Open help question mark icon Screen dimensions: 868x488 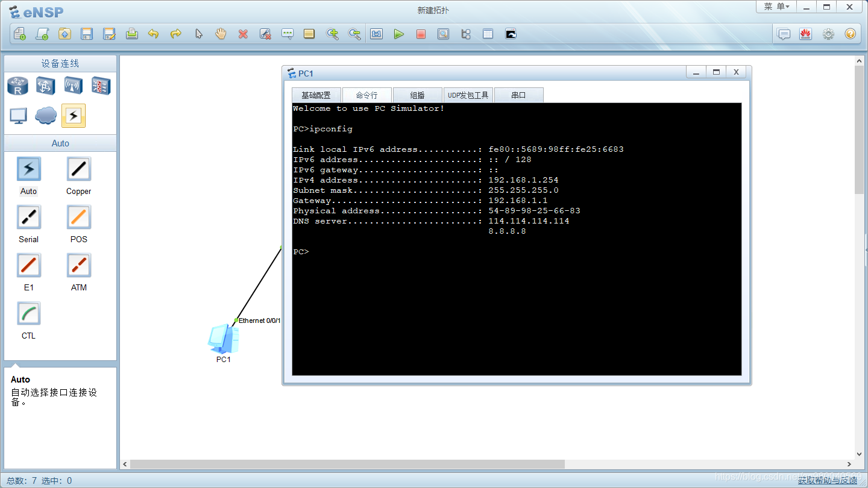tap(850, 34)
